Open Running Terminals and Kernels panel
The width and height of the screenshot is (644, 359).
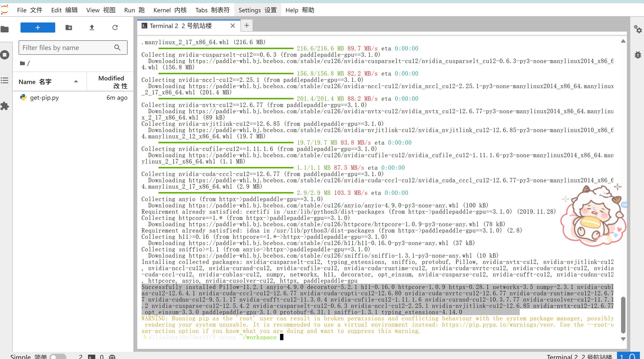(x=5, y=55)
